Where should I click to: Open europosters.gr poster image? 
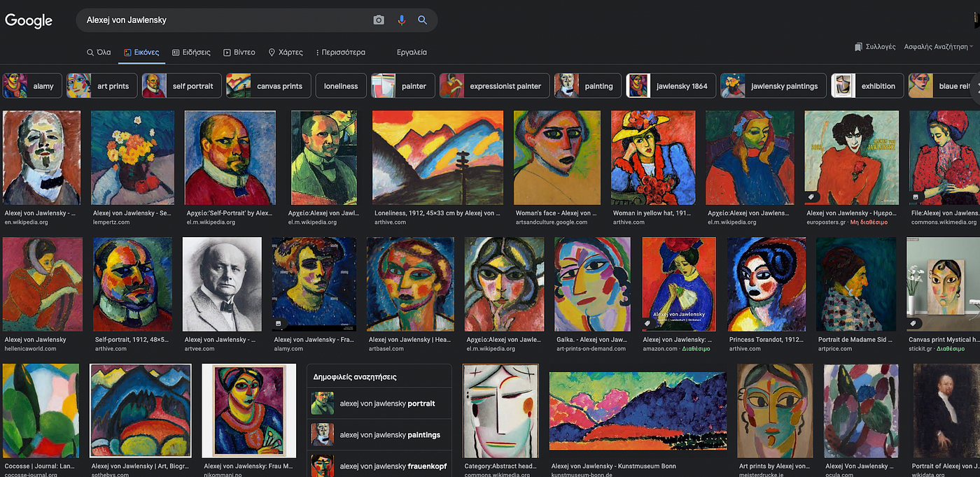click(851, 157)
